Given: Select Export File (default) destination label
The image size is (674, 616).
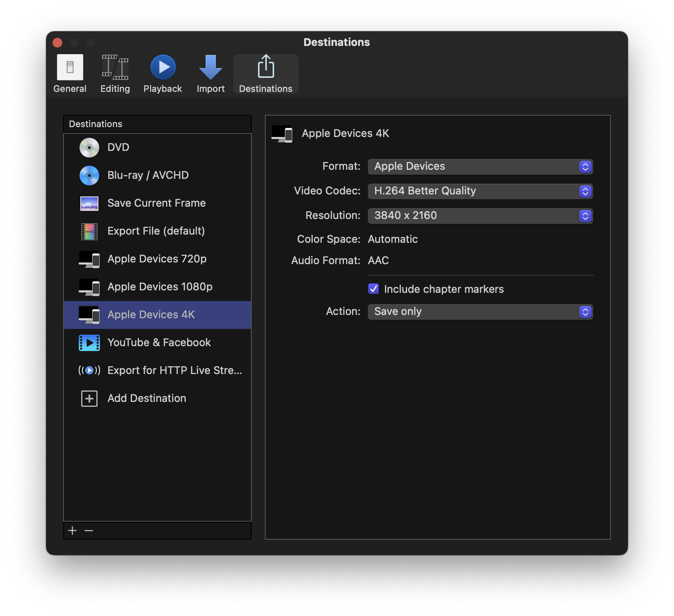Looking at the screenshot, I should click(156, 231).
